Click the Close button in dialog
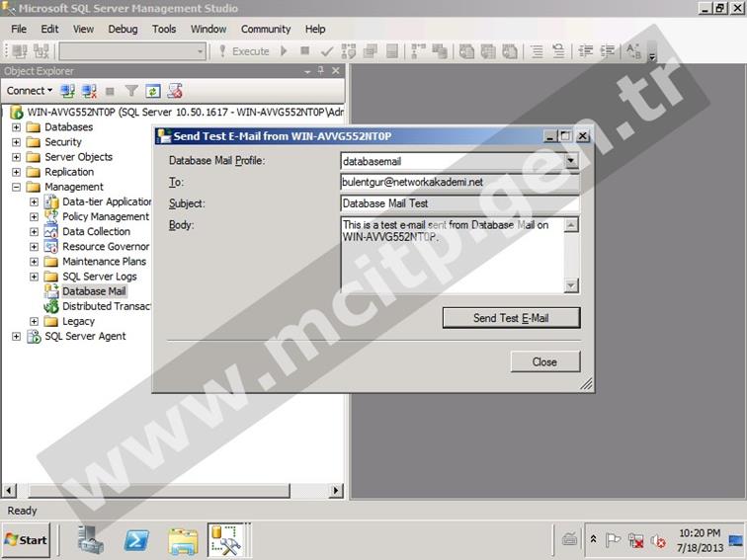The height and width of the screenshot is (560, 747). 545,361
